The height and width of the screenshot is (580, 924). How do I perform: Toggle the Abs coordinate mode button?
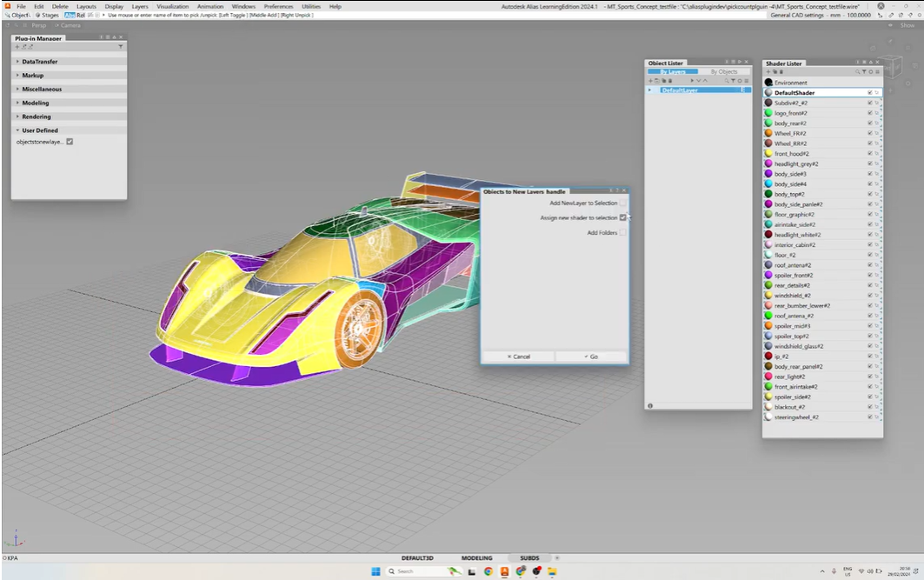point(70,16)
